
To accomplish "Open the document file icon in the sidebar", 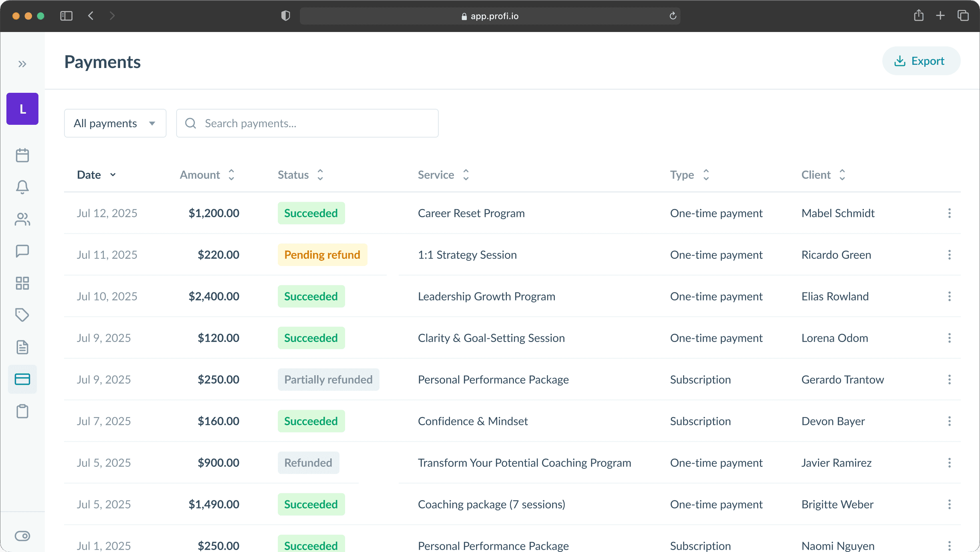I will 22,347.
